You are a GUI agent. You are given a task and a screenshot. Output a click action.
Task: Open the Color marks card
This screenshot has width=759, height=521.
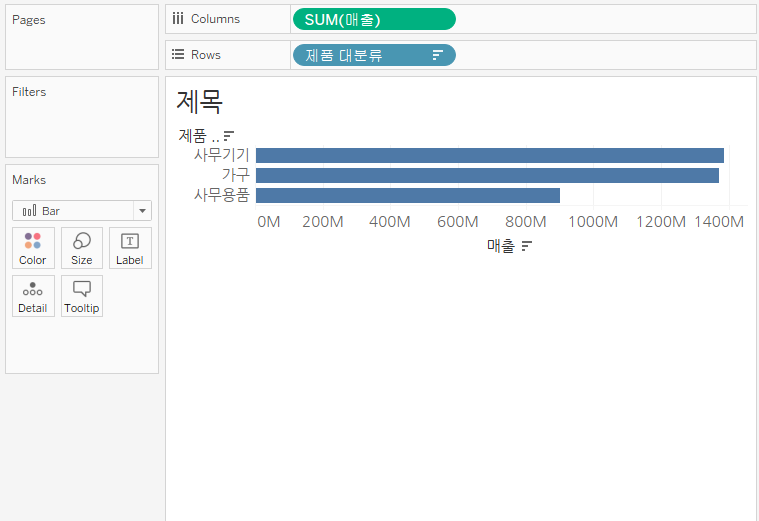33,248
